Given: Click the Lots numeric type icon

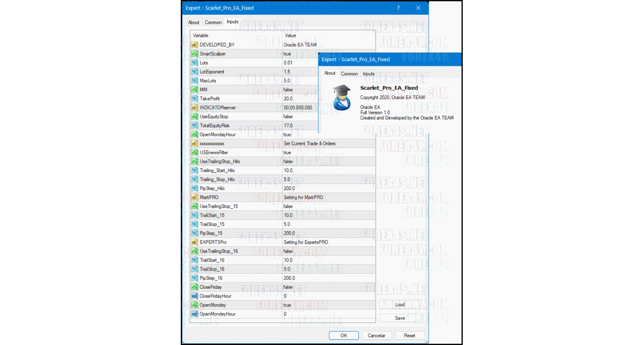Looking at the screenshot, I should coord(195,63).
